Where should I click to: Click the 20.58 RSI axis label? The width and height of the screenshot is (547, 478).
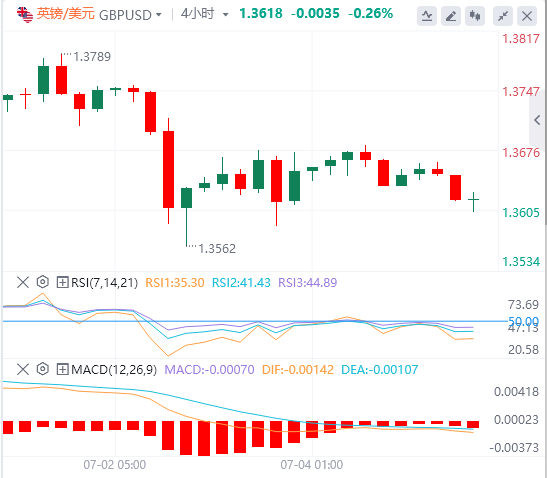523,349
